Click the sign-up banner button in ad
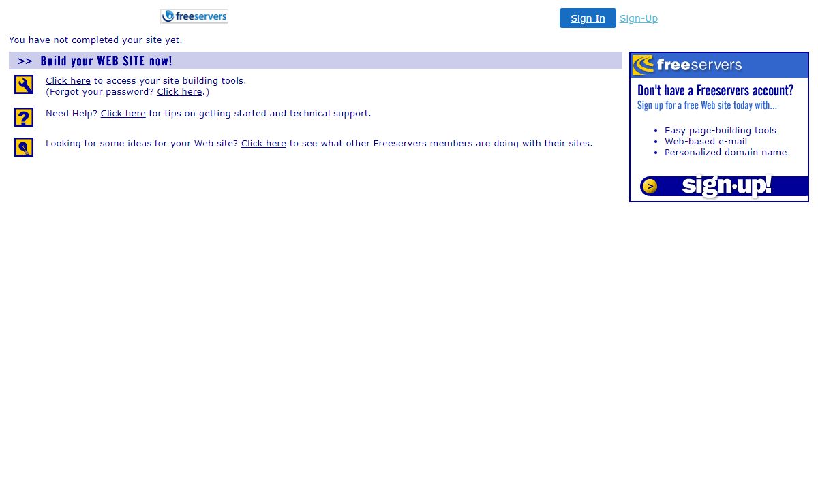Screen dimensions: 818x504 724,186
